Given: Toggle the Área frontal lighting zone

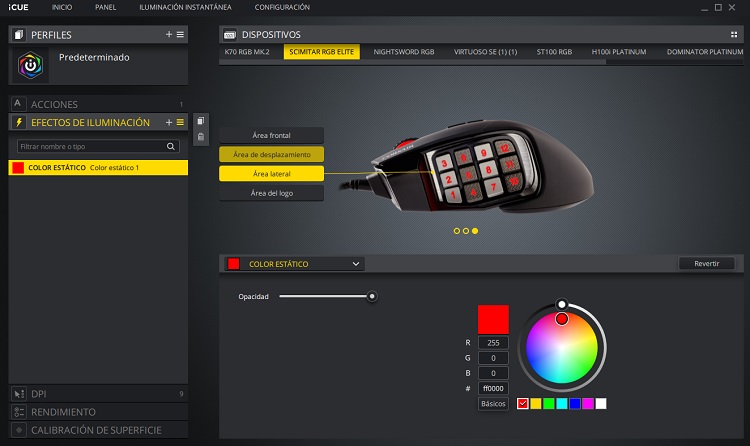Looking at the screenshot, I should coord(271,135).
